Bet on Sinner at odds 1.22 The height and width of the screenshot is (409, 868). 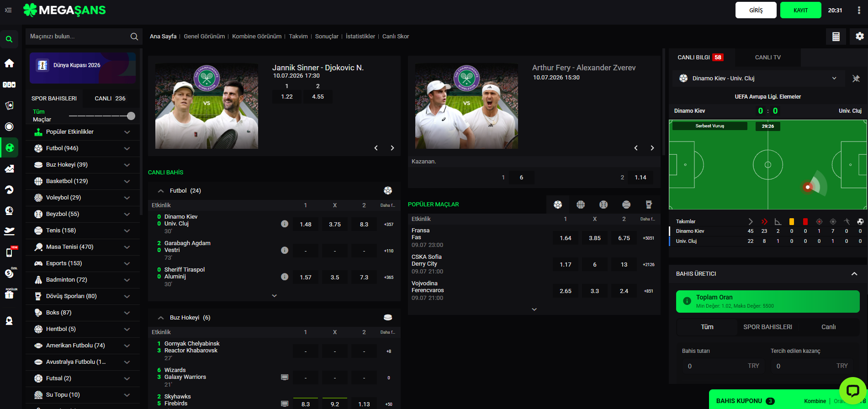pyautogui.click(x=287, y=97)
